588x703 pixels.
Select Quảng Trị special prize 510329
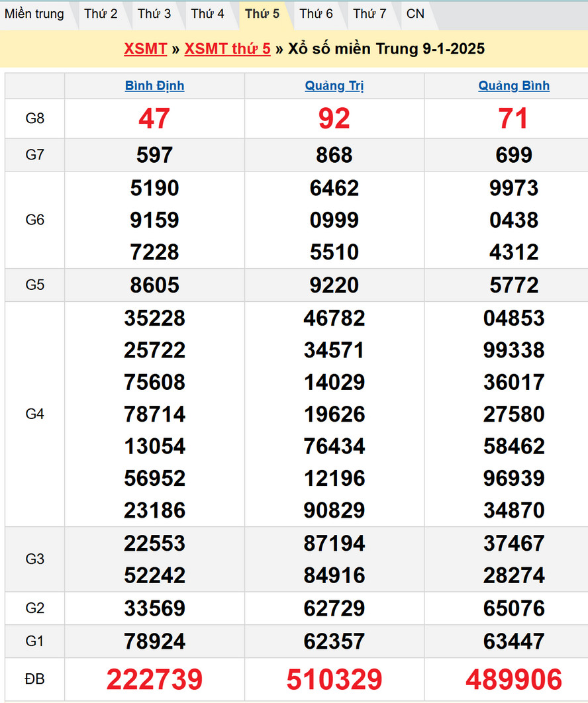[x=334, y=680]
